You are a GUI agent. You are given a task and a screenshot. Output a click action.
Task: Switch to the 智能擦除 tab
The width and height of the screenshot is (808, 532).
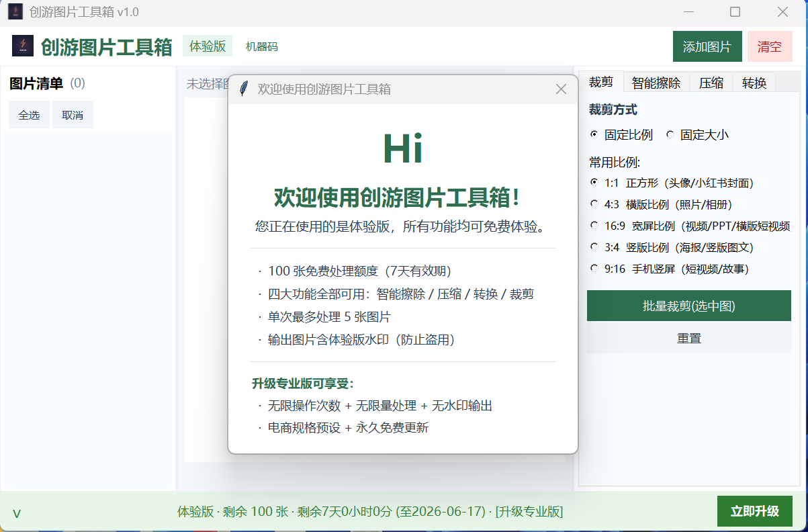pos(656,83)
